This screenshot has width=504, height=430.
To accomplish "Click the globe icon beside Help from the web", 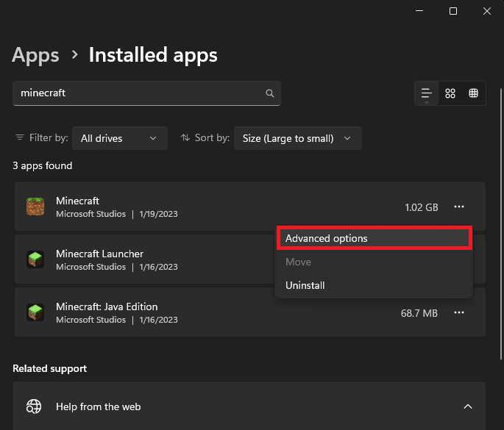I will 34,406.
